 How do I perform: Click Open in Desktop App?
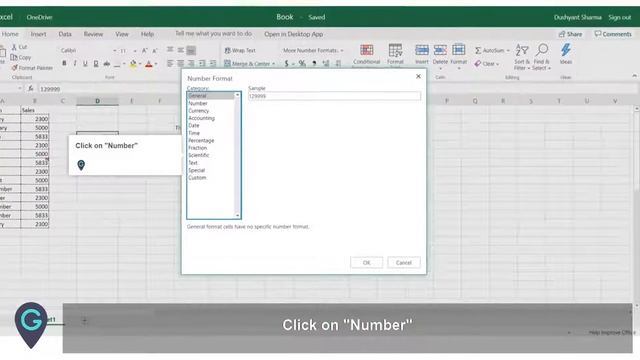click(x=293, y=34)
